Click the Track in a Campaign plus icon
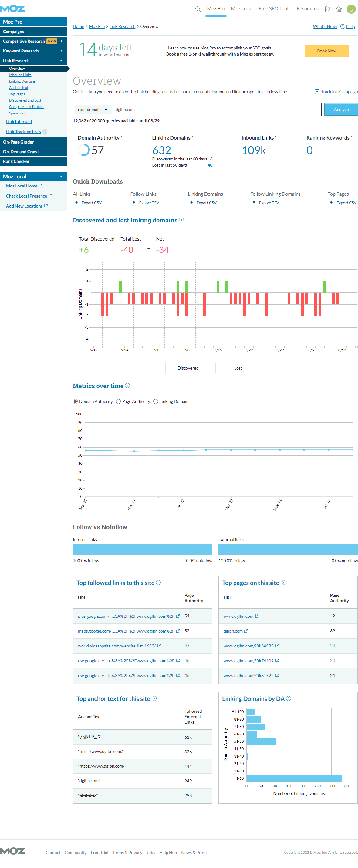This screenshot has height=868, width=358. [x=317, y=92]
